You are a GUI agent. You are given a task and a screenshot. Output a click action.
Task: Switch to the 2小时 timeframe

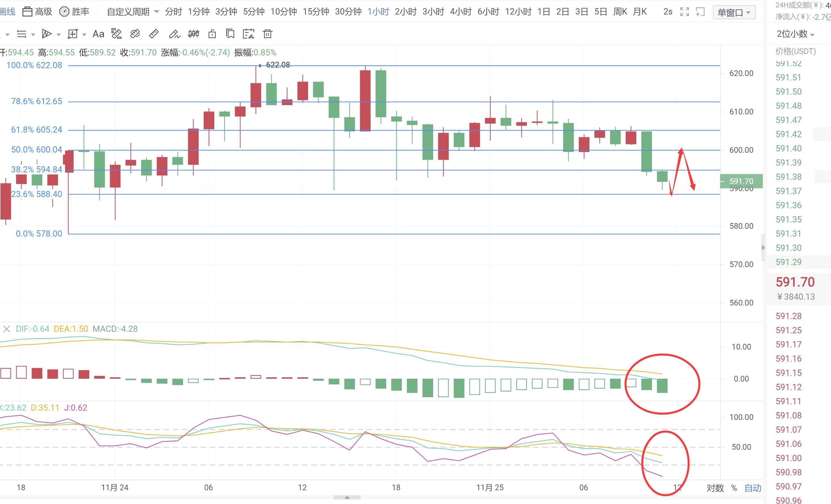pos(406,12)
